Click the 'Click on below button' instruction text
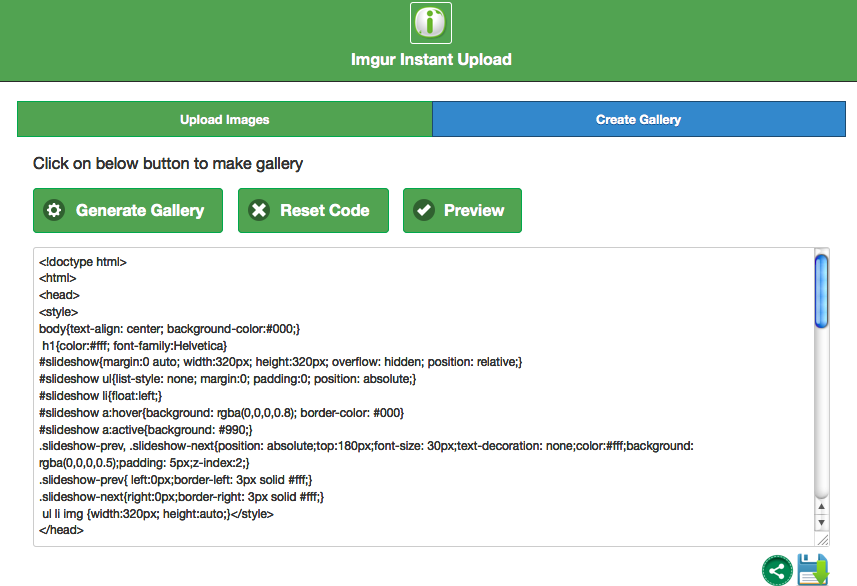Viewport: 857px width, 586px height. (x=168, y=163)
